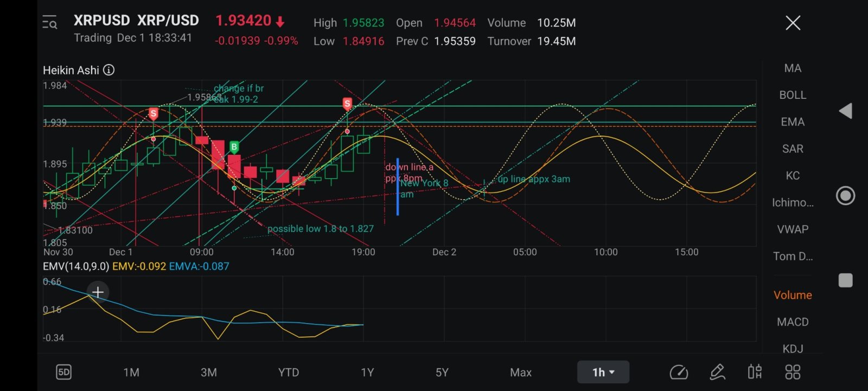
Task: Click the High value 1.95823
Action: click(363, 23)
